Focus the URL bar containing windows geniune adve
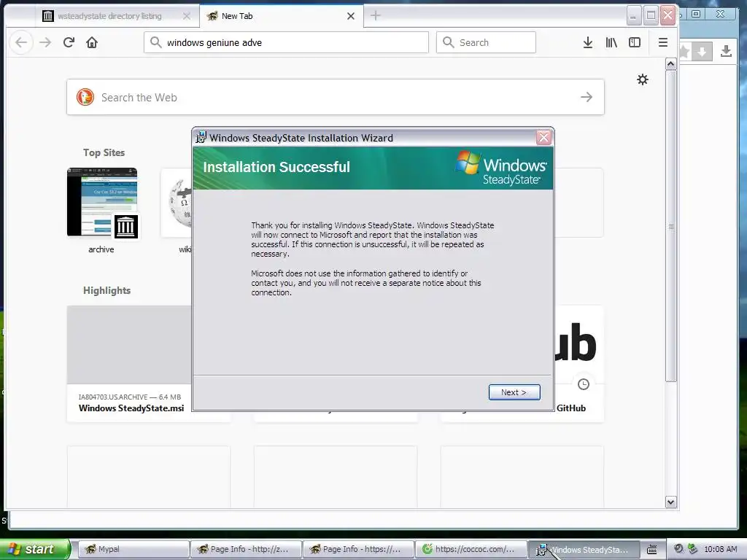747x560 pixels. coord(286,42)
